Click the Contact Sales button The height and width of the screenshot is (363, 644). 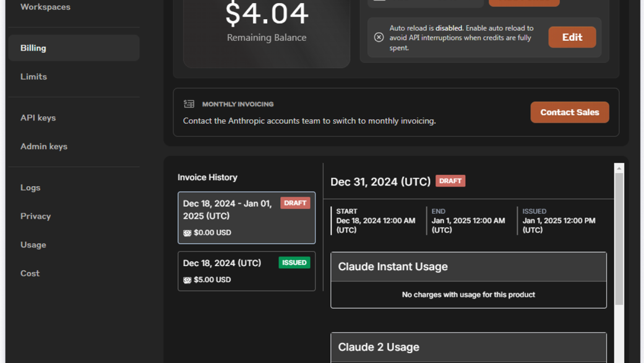pos(570,112)
